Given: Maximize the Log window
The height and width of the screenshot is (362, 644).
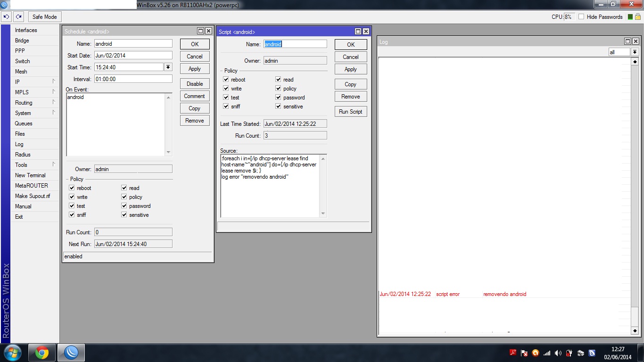Looking at the screenshot, I should point(627,41).
